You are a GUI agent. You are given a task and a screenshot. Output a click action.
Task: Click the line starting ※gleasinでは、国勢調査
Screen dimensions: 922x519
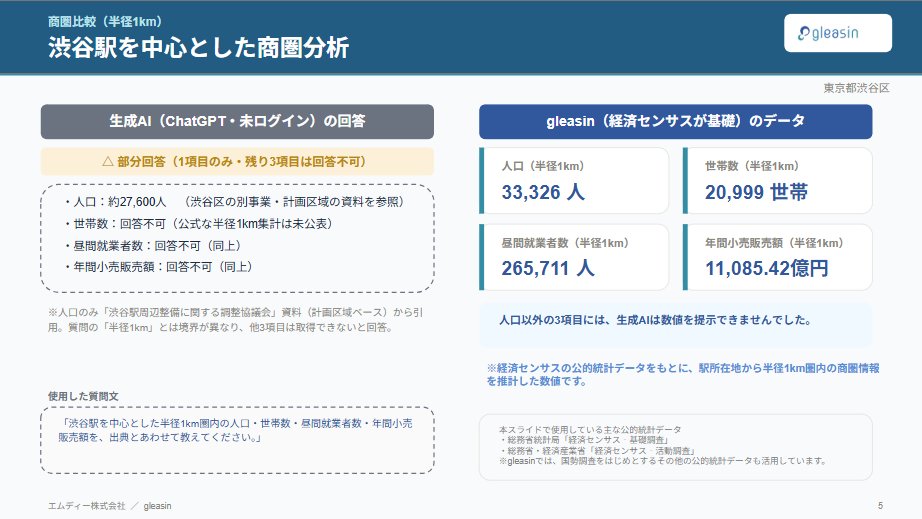[x=663, y=461]
